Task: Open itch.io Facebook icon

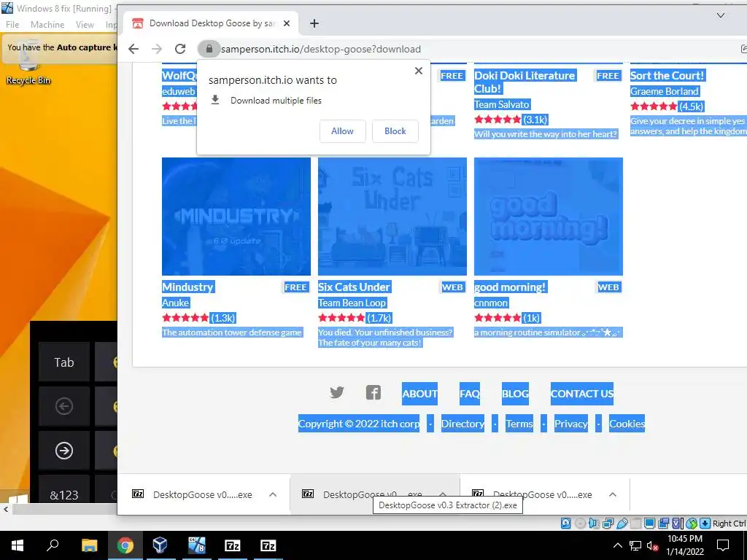Action: 373,392
